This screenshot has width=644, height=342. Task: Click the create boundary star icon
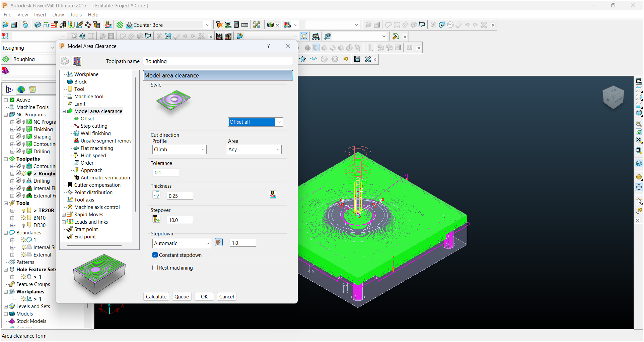point(5,36)
